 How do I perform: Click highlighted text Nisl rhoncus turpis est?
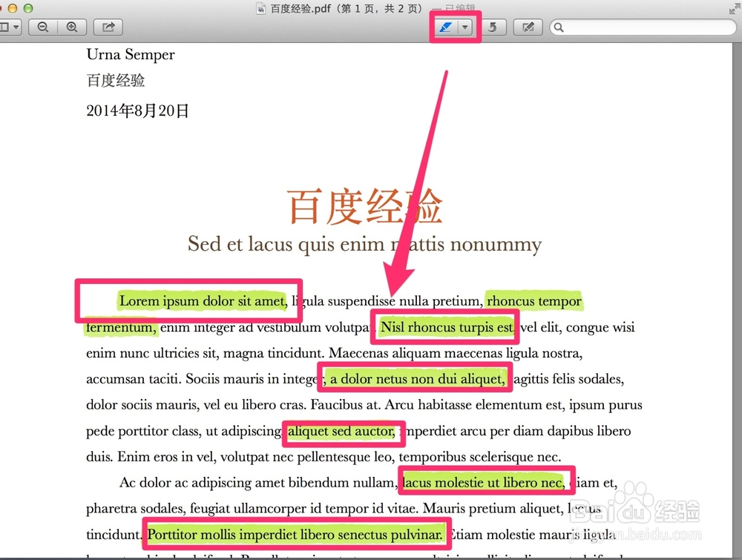coord(447,327)
